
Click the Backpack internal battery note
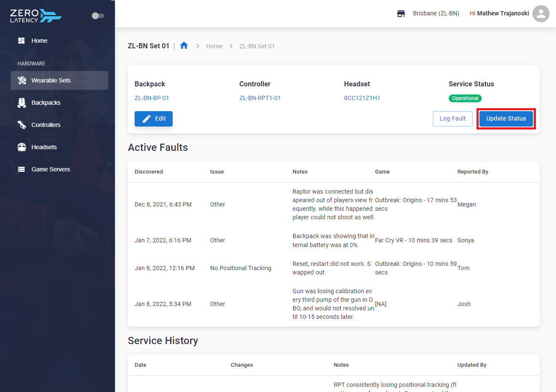click(333, 240)
